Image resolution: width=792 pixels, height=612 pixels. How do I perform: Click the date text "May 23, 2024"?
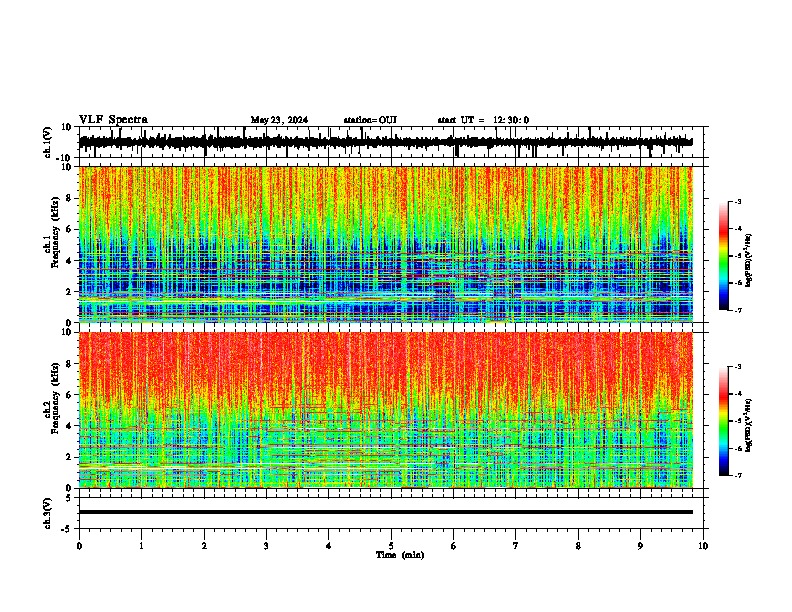tap(279, 120)
